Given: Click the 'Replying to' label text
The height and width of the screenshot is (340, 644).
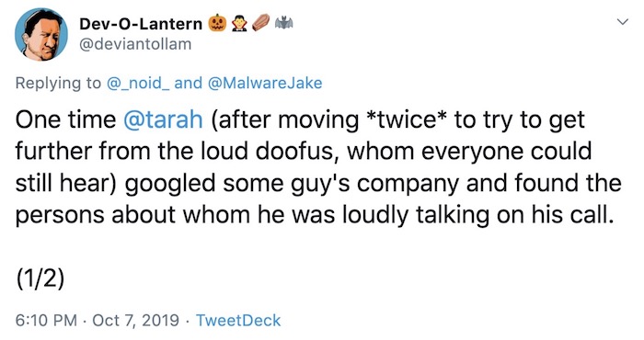Looking at the screenshot, I should [58, 84].
